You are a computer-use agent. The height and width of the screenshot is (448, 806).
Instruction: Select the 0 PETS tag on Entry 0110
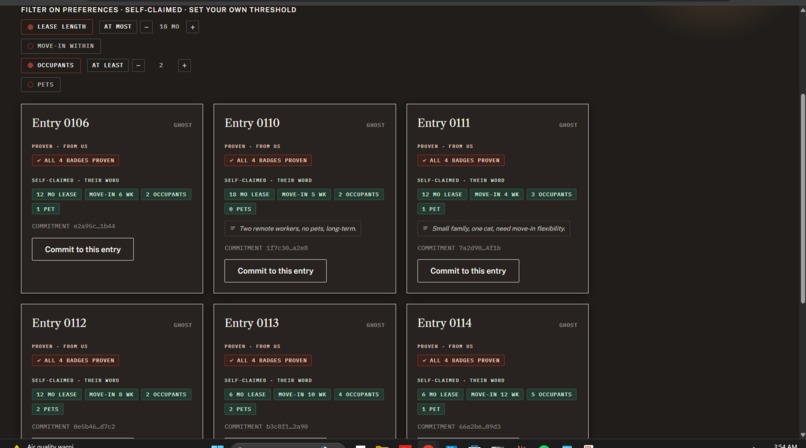tap(240, 209)
